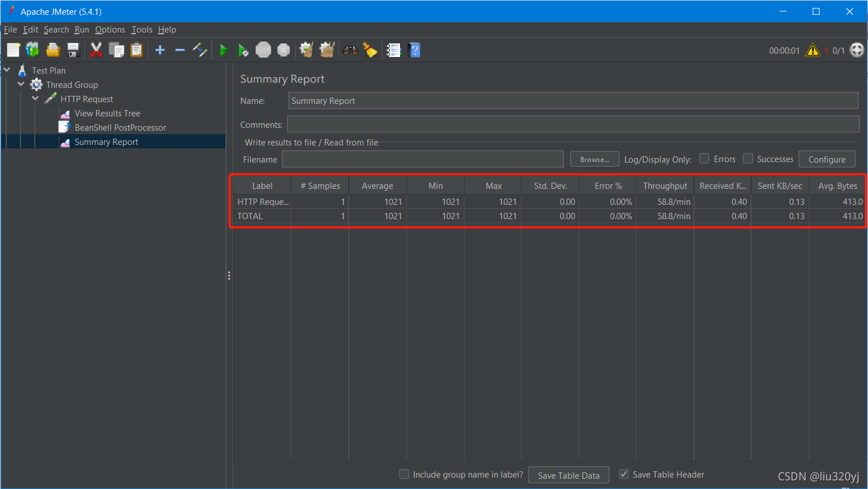Open the Function Helper list icon

[x=394, y=50]
